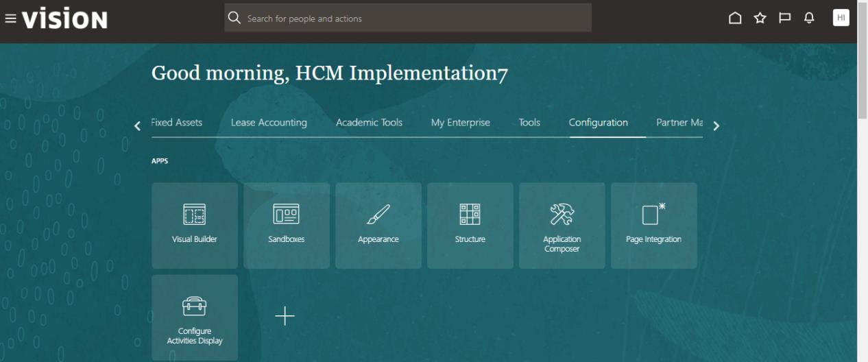Open Configure Activities Display
868x362 pixels.
(195, 317)
